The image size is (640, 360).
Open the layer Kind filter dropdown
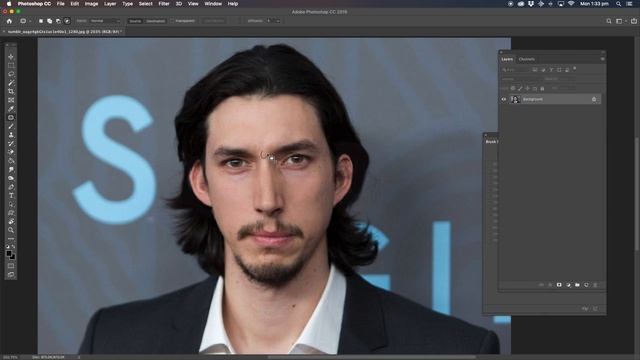515,70
